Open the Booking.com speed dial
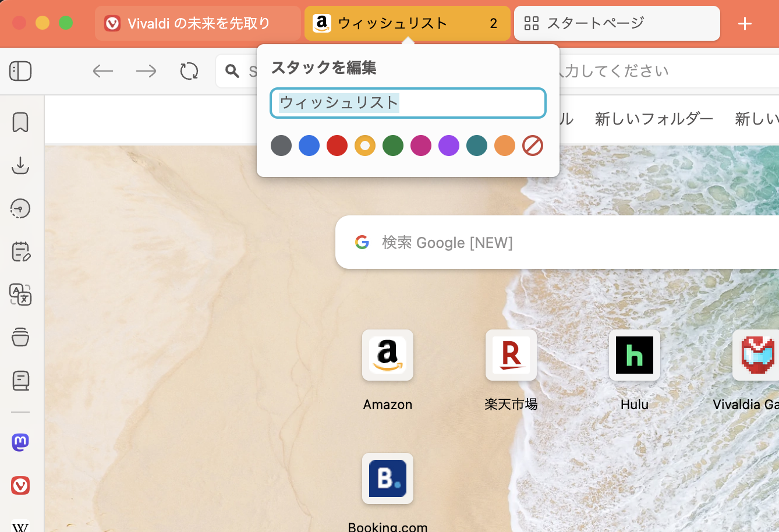 (388, 478)
